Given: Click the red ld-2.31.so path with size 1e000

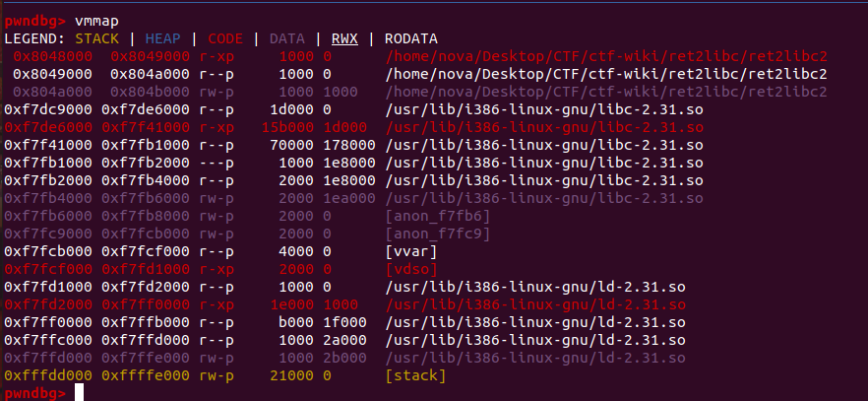Looking at the screenshot, I should pos(535,304).
